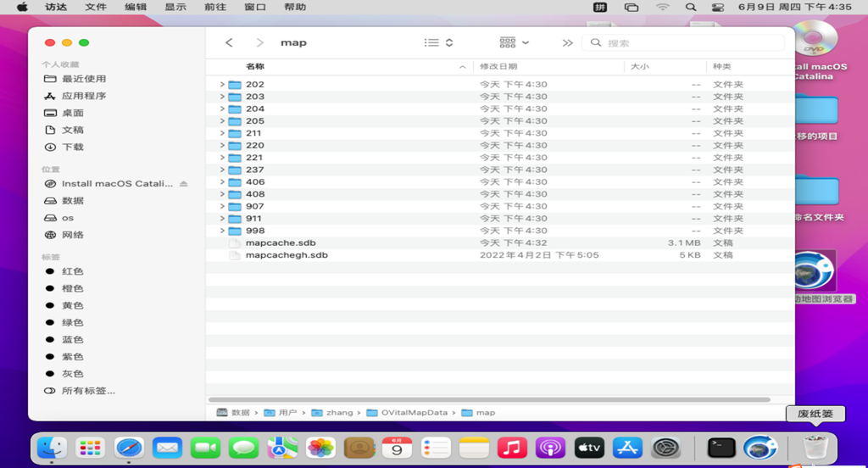Select 下载 in the sidebar
868x468 pixels.
73,147
